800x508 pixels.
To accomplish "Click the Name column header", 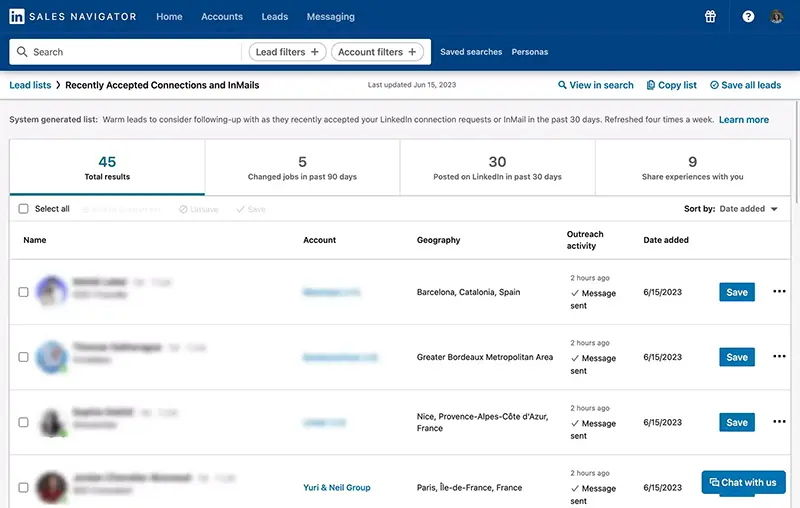I will click(35, 240).
